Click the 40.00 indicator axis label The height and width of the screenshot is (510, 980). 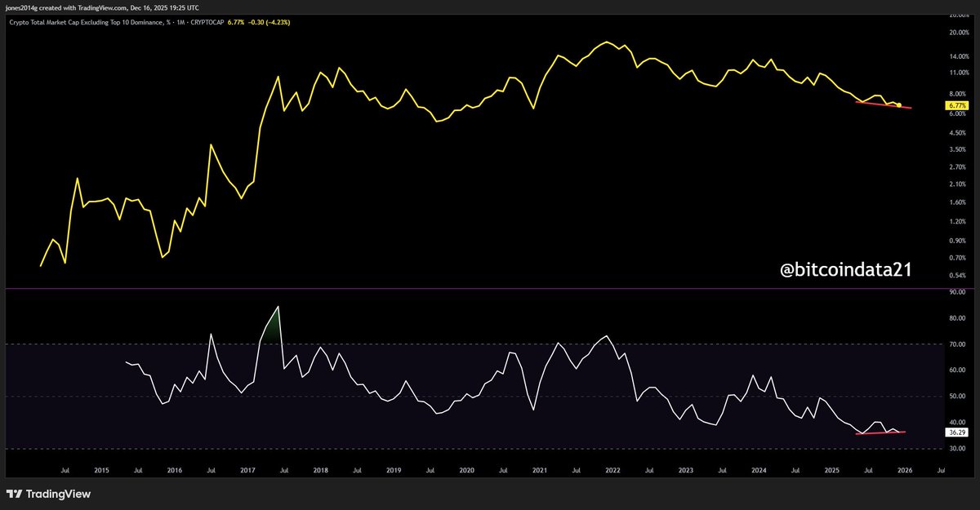tap(957, 423)
